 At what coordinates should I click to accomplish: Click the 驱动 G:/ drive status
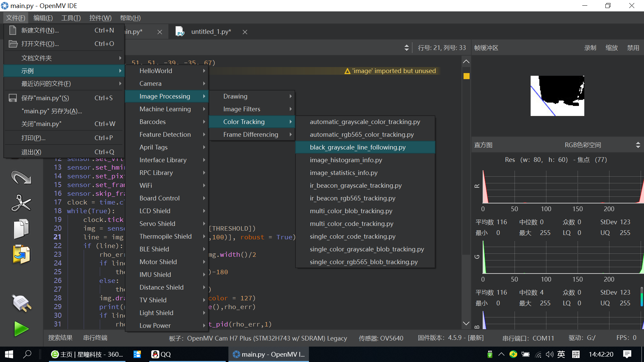click(x=582, y=338)
